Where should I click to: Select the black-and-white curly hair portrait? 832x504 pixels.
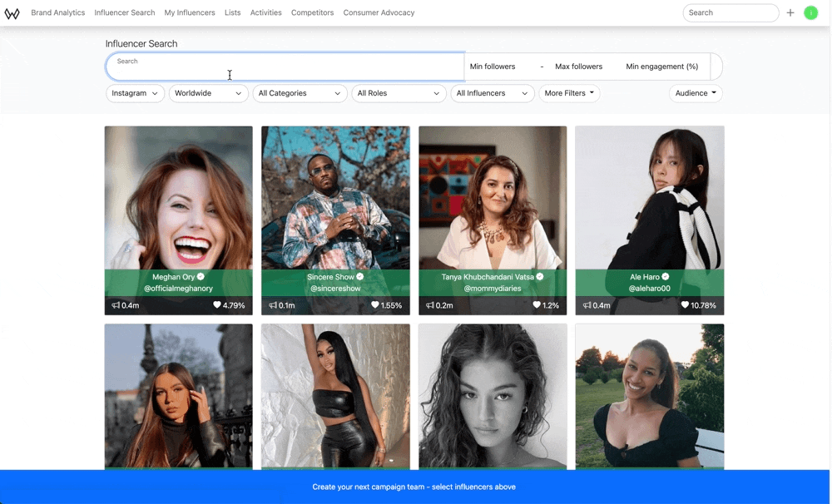coord(493,396)
